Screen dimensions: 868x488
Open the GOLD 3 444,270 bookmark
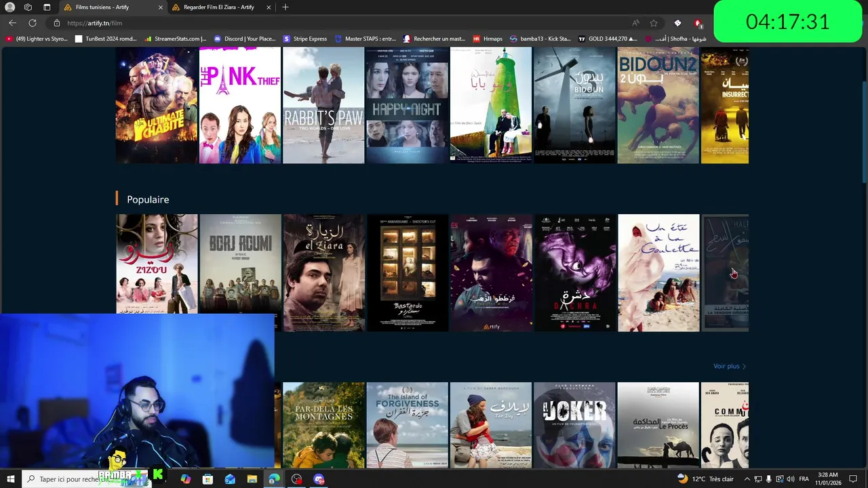[608, 39]
